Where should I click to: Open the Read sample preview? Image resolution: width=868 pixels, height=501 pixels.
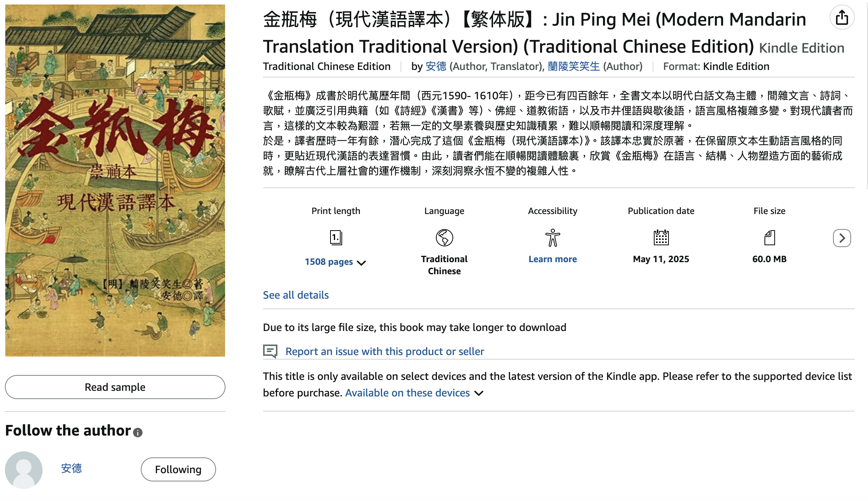[x=115, y=387]
